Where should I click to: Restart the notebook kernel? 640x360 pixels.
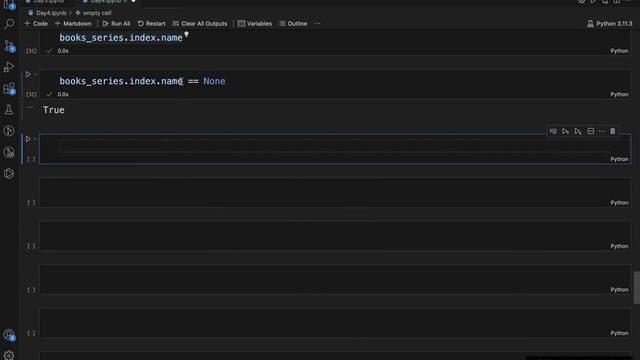(151, 24)
